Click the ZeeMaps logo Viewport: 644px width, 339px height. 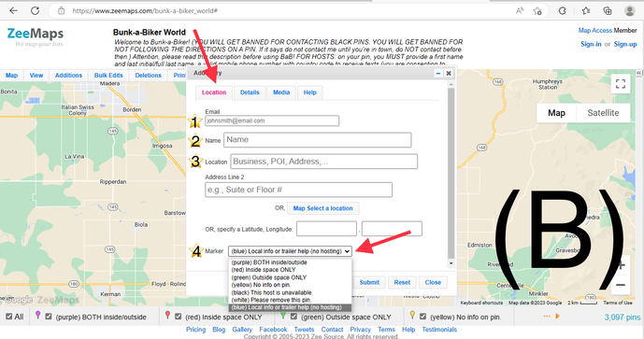(x=36, y=36)
